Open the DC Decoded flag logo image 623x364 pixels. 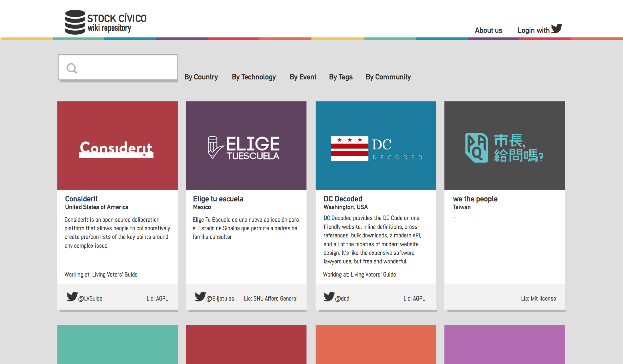[376, 146]
